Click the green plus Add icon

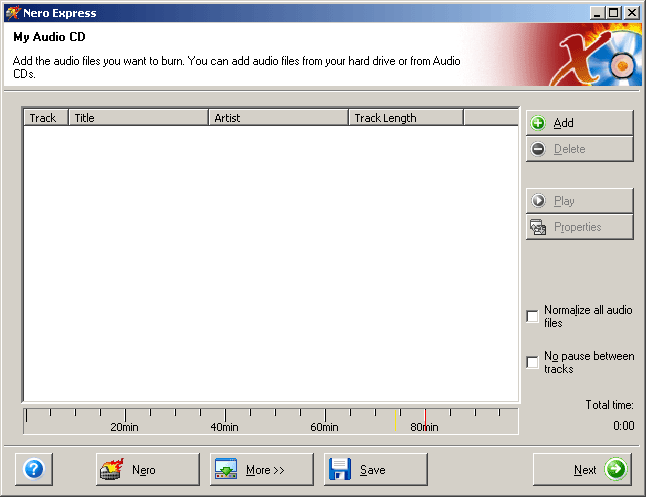(538, 123)
